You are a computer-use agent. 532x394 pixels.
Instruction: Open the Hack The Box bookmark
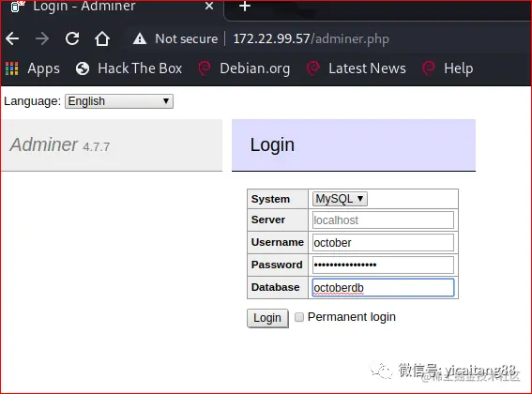(x=129, y=68)
